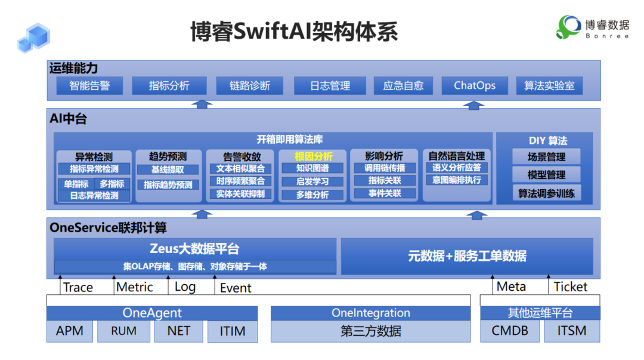Click the up arrow directly below 指标分析

(x=203, y=105)
